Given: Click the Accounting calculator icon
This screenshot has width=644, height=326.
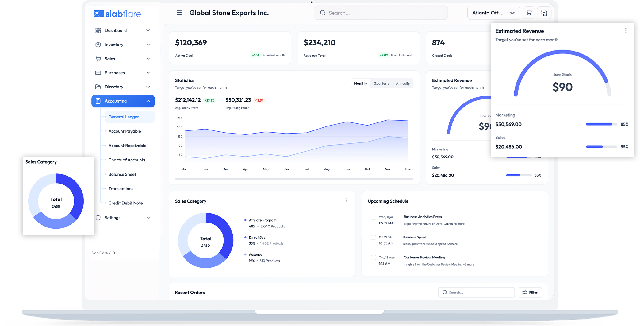Looking at the screenshot, I should pyautogui.click(x=98, y=101).
